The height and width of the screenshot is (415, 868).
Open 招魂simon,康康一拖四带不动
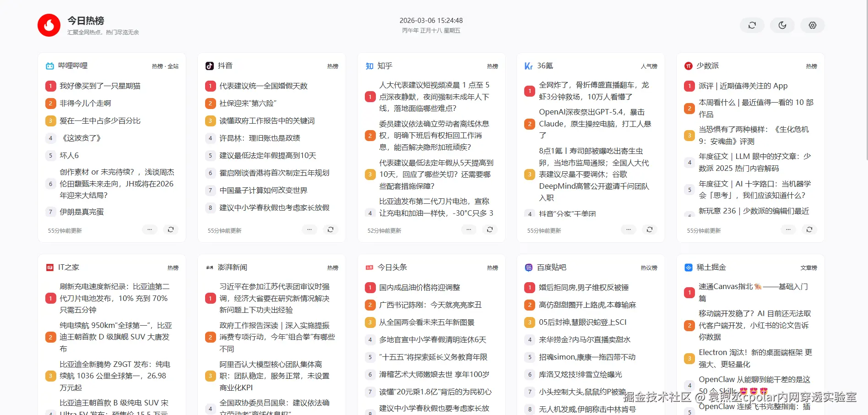[x=587, y=357]
